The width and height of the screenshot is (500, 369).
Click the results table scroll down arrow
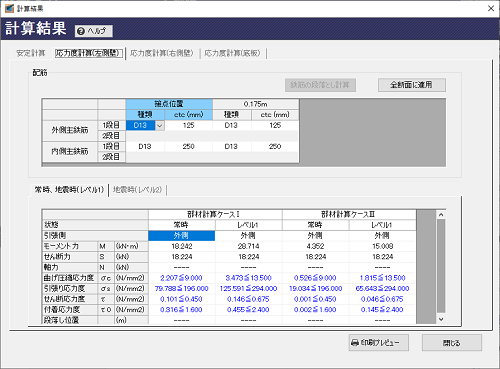441,319
